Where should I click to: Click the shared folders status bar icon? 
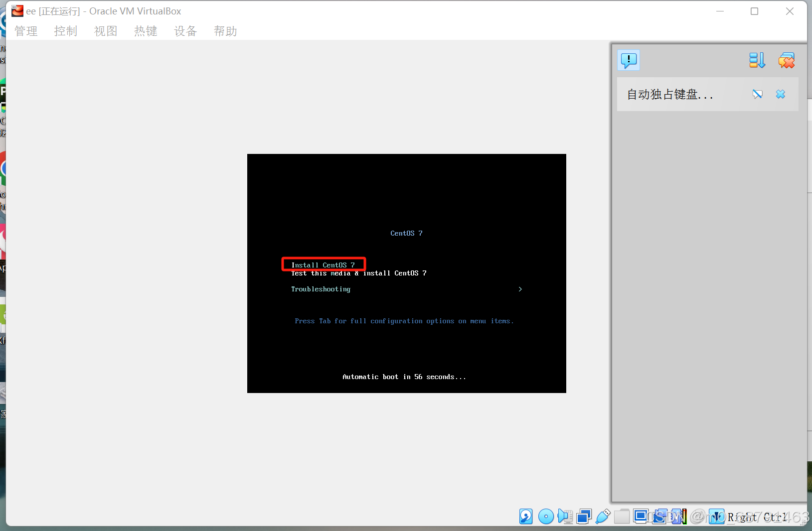pos(622,517)
